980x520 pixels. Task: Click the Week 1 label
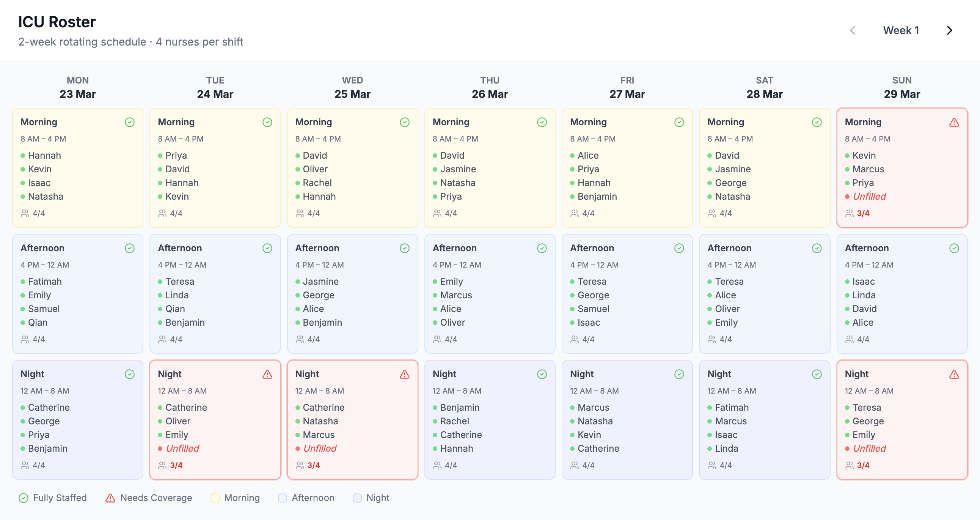pyautogui.click(x=901, y=30)
